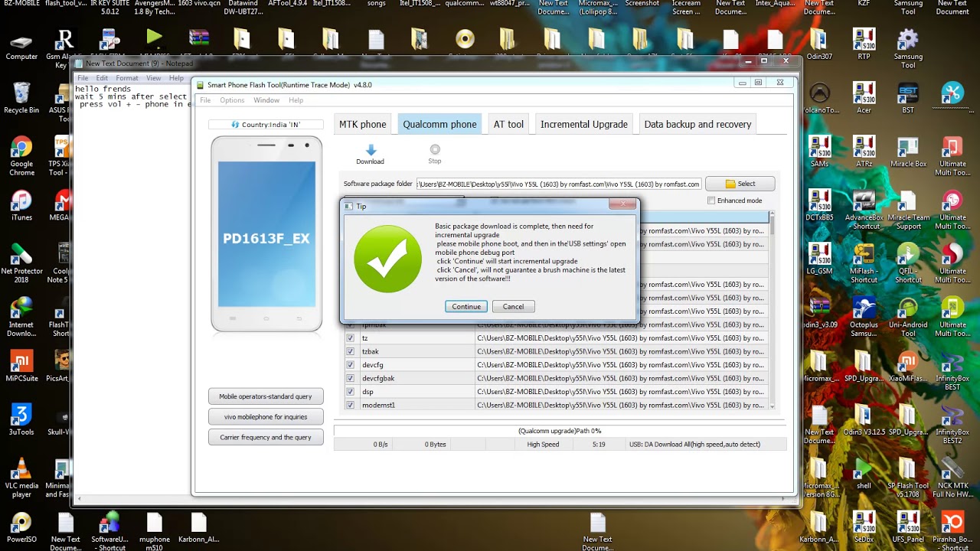Click Cancel in the Tip dialog
This screenshot has width=980, height=551.
pos(513,306)
